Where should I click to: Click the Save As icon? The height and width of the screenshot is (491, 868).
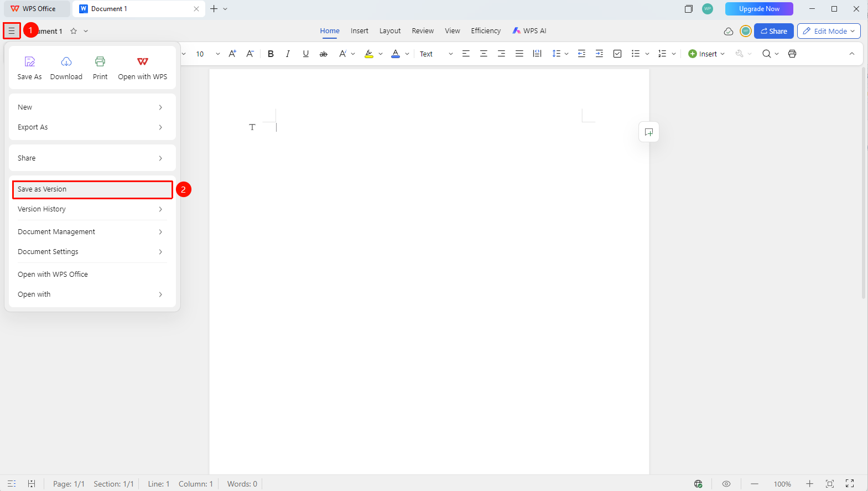point(30,61)
